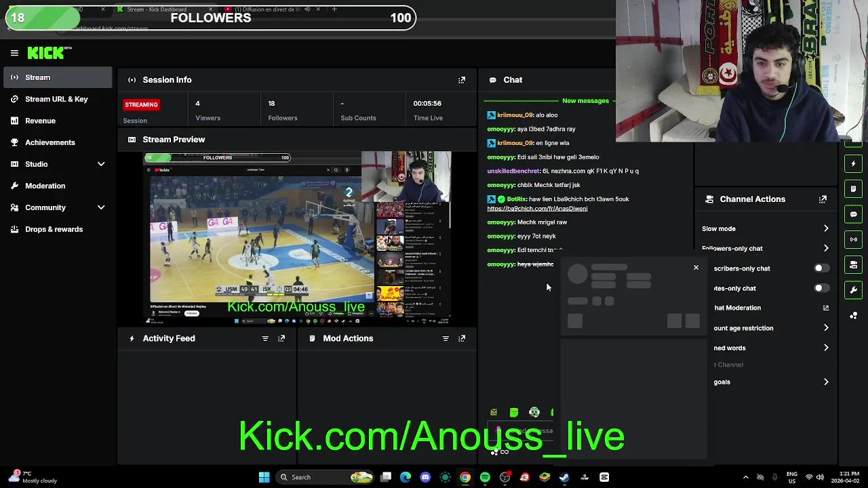The height and width of the screenshot is (488, 868).
Task: Click the Time Live value 00:05:56
Action: click(x=427, y=104)
